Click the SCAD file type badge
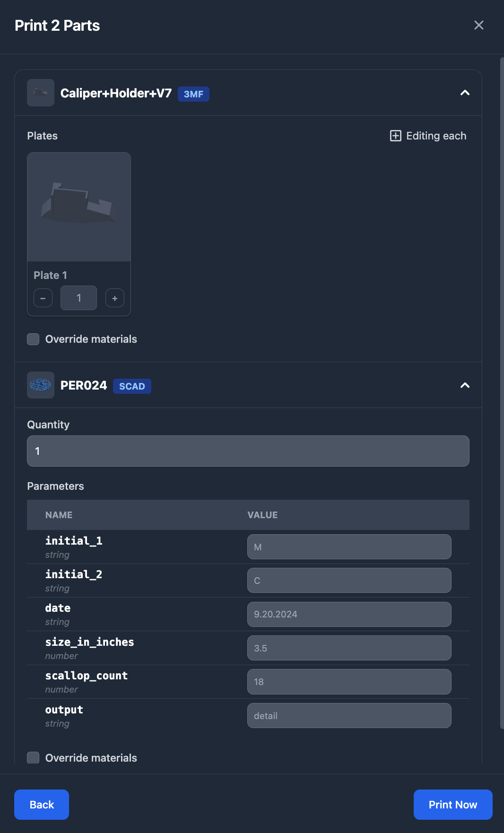Screen dimensions: 504x833 tap(132, 386)
